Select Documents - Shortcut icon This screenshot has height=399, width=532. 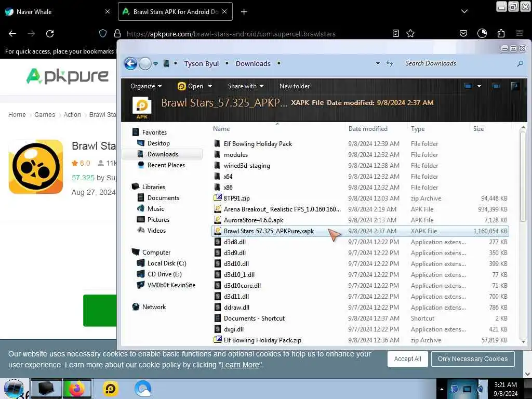[218, 318]
